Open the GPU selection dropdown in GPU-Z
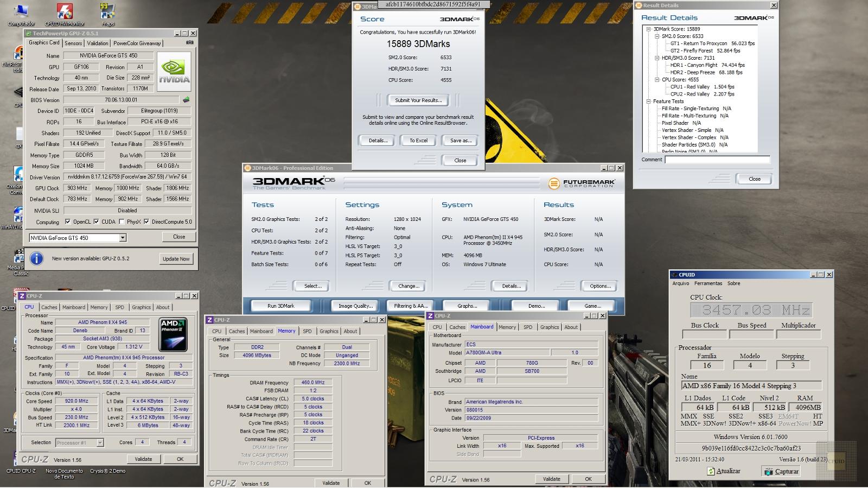Image resolution: width=868 pixels, height=488 pixels. (123, 238)
